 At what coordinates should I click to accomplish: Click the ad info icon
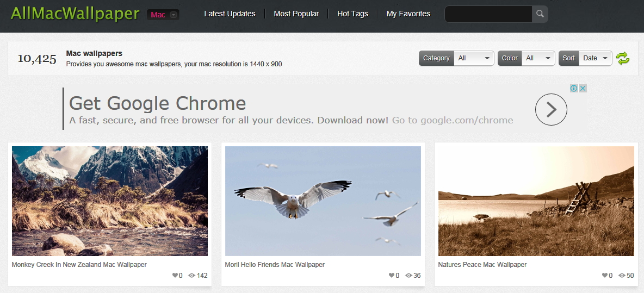click(573, 88)
